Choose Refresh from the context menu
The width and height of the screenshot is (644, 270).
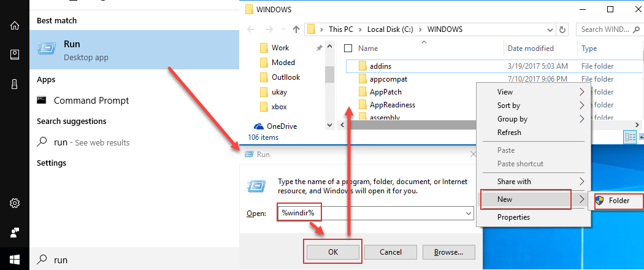coord(509,133)
